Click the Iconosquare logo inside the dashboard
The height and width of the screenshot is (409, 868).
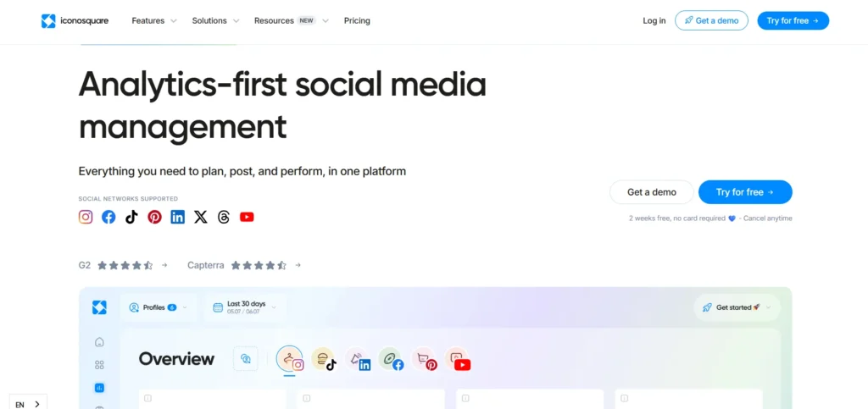[99, 308]
